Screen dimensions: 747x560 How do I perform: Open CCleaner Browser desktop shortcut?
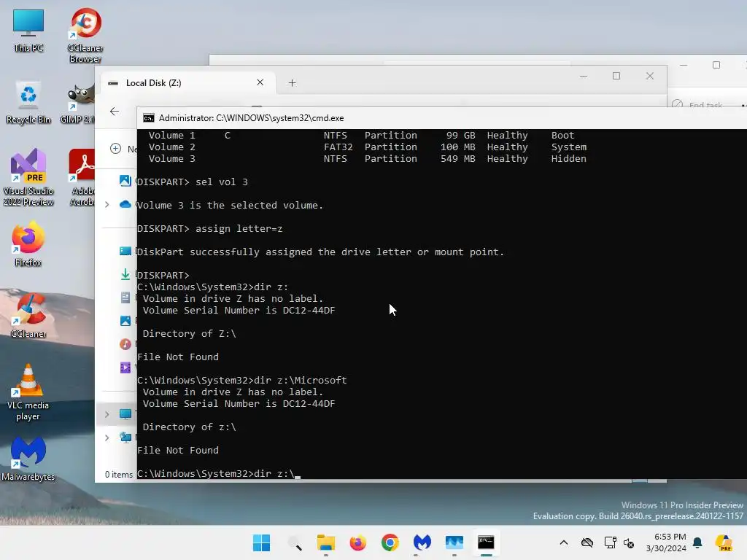click(x=85, y=35)
